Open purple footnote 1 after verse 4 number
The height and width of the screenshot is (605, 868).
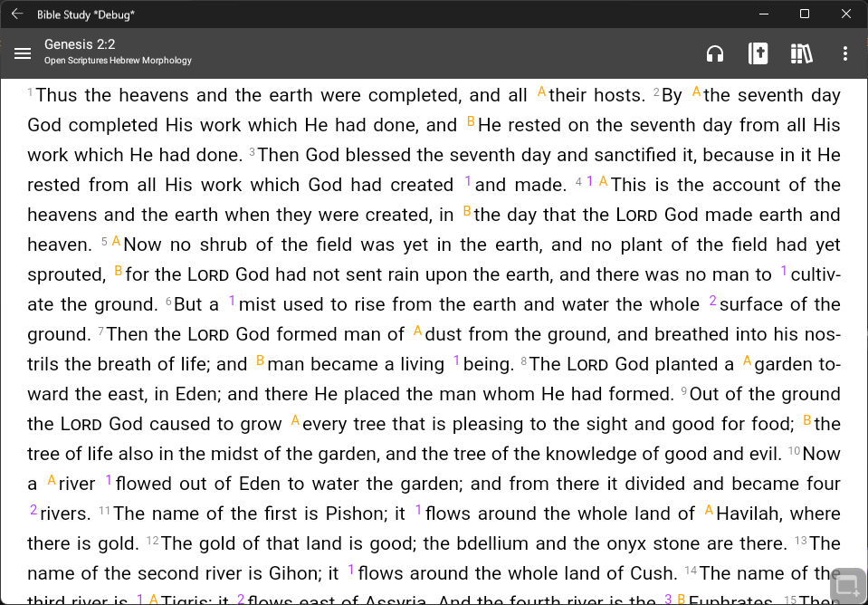pos(590,181)
